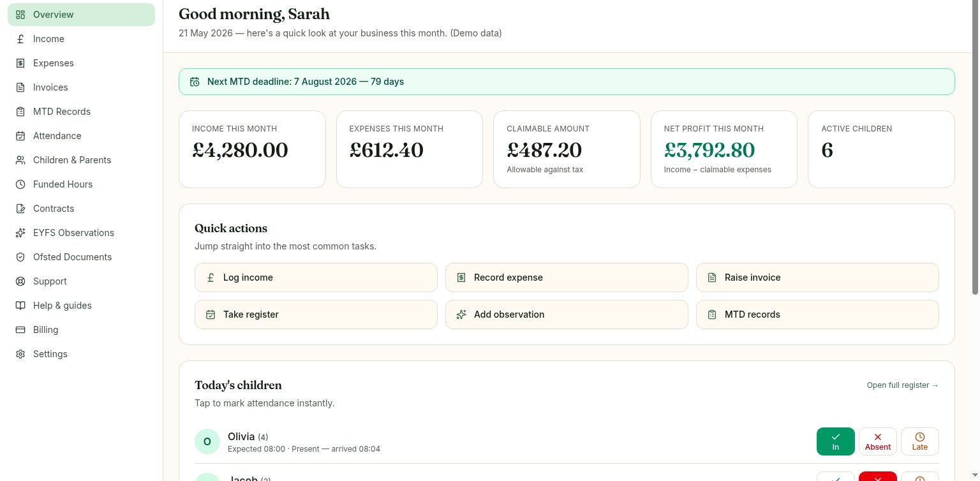
Task: Click the clipboard icon beside MTD Records
Action: point(20,112)
